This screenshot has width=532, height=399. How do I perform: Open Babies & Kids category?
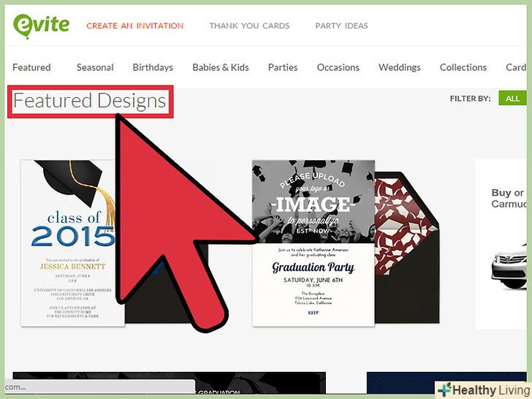click(221, 67)
